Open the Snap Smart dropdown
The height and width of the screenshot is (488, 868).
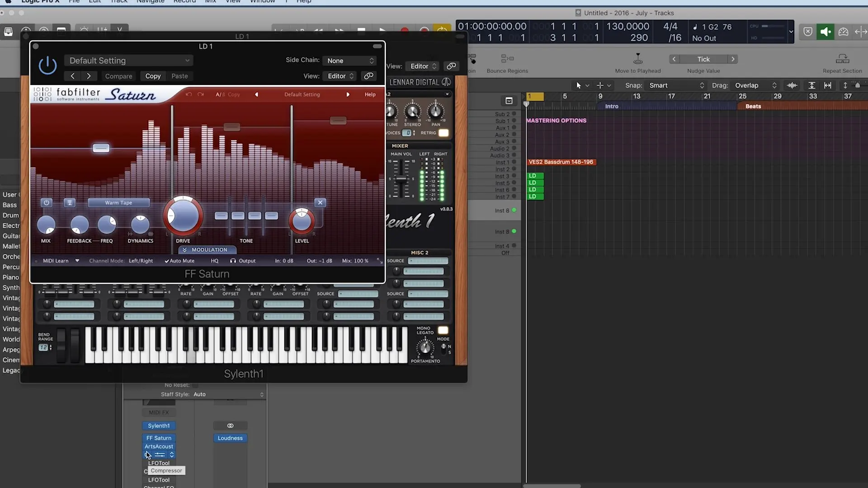(x=676, y=85)
